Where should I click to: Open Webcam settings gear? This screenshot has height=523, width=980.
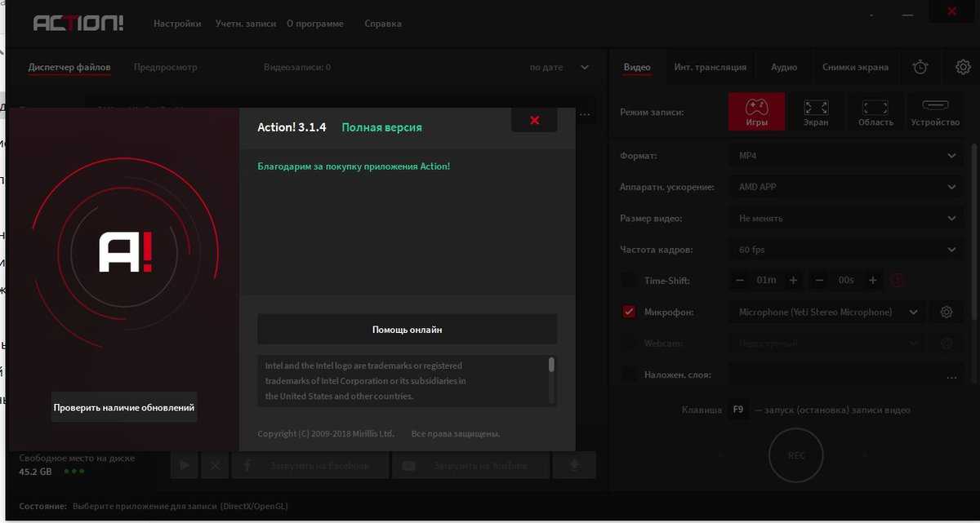tap(947, 343)
